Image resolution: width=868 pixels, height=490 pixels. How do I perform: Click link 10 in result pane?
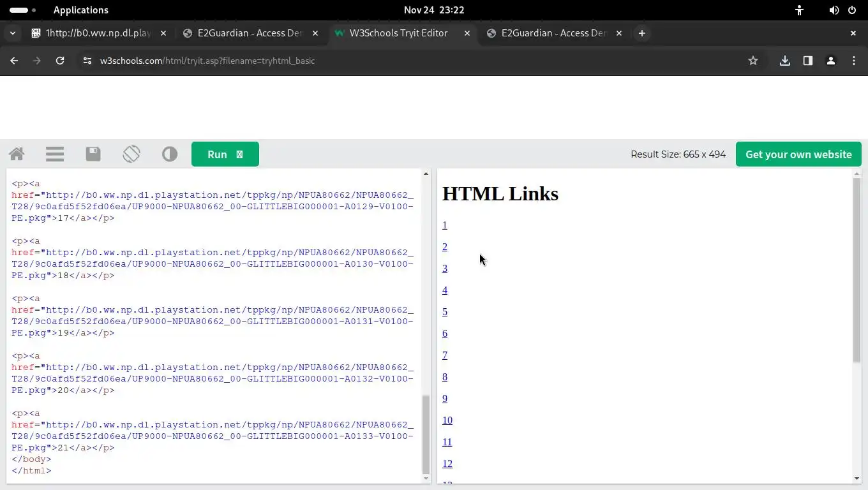click(x=447, y=420)
